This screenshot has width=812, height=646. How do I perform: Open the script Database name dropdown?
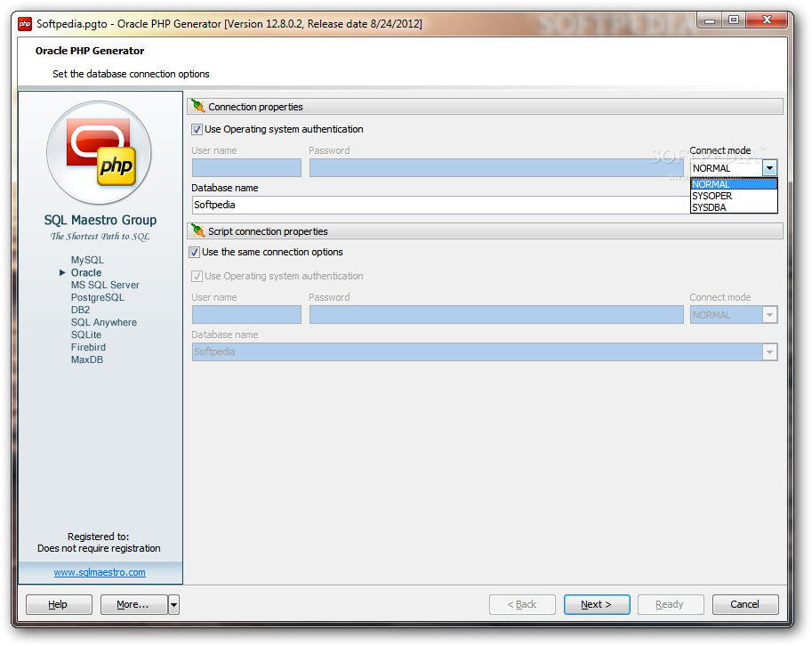[769, 351]
